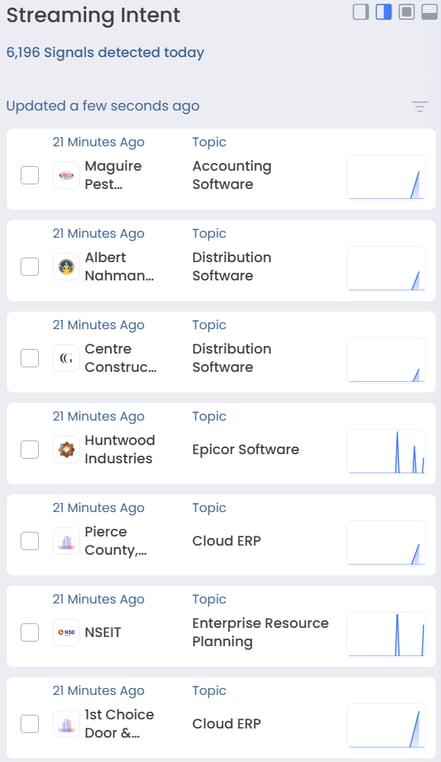This screenshot has height=762, width=441.
Task: Open Huntwood Industries company name
Action: pos(120,450)
